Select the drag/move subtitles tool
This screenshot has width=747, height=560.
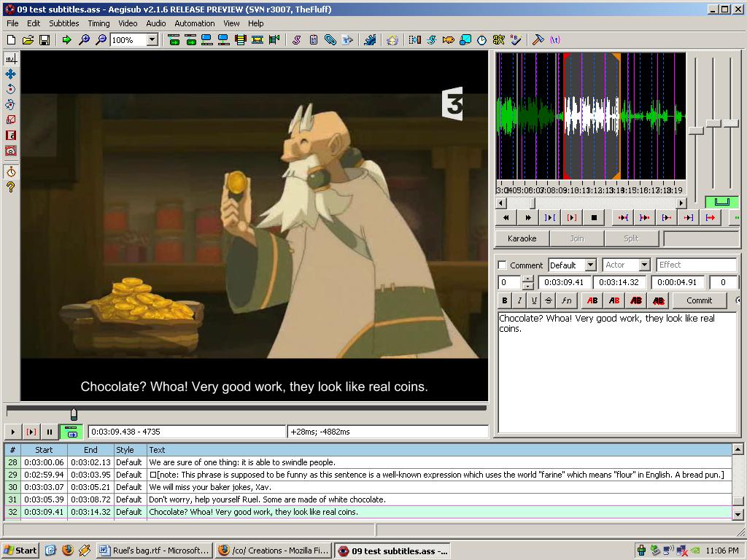tap(11, 74)
